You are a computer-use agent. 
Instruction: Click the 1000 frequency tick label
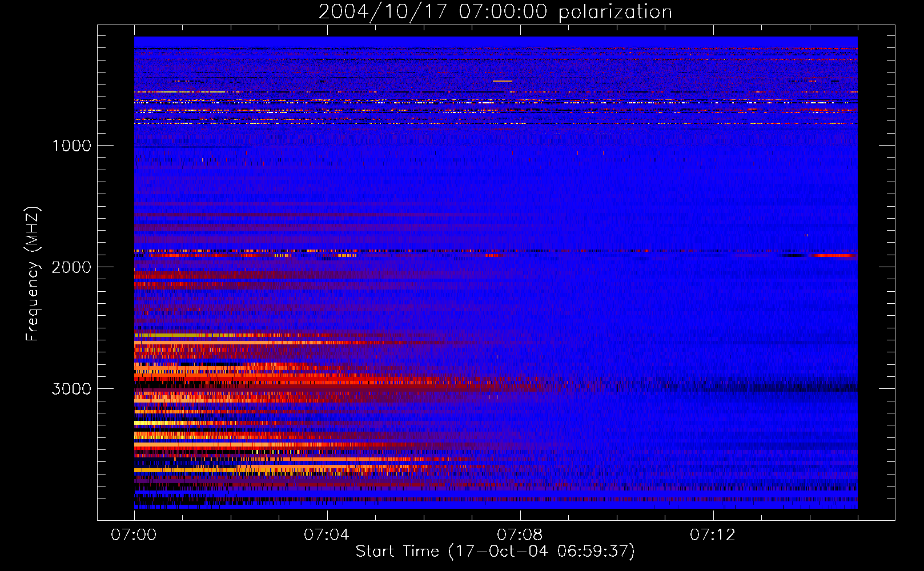(71, 146)
